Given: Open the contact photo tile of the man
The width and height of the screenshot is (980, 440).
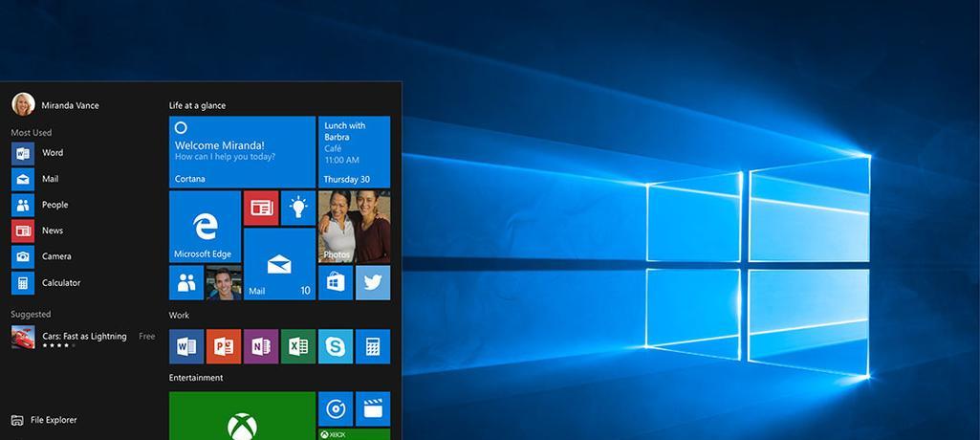Looking at the screenshot, I should (223, 282).
